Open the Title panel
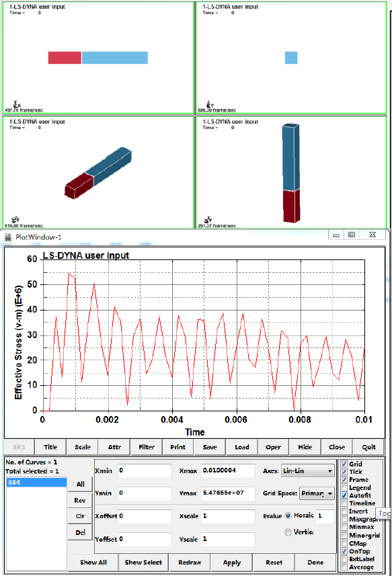The width and height of the screenshot is (392, 576). [x=50, y=447]
